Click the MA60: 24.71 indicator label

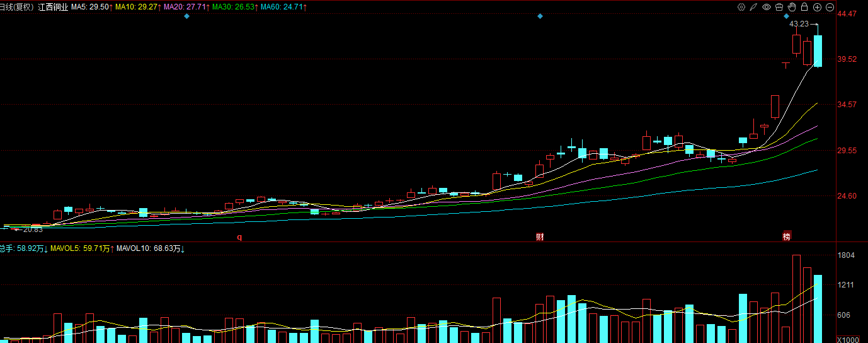pyautogui.click(x=284, y=7)
